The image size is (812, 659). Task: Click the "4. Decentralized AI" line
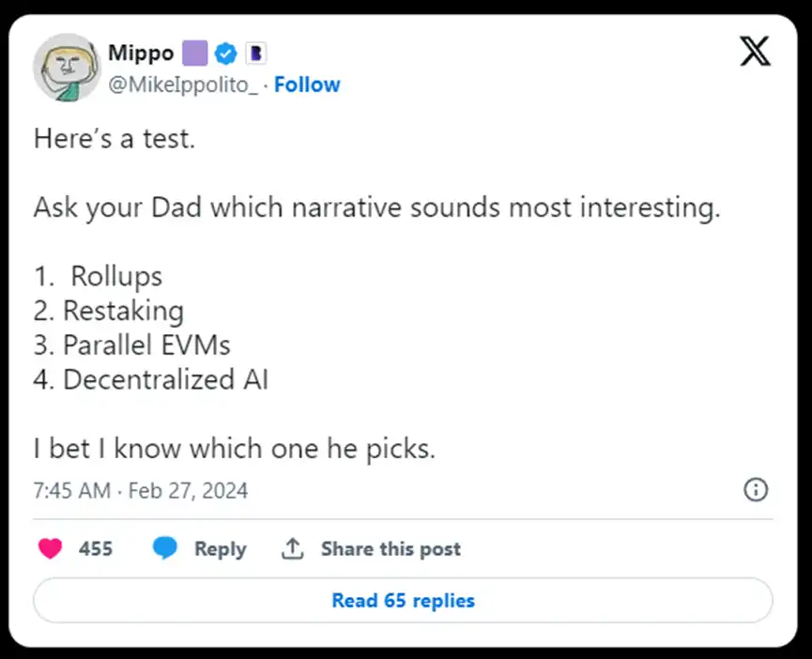point(150,380)
